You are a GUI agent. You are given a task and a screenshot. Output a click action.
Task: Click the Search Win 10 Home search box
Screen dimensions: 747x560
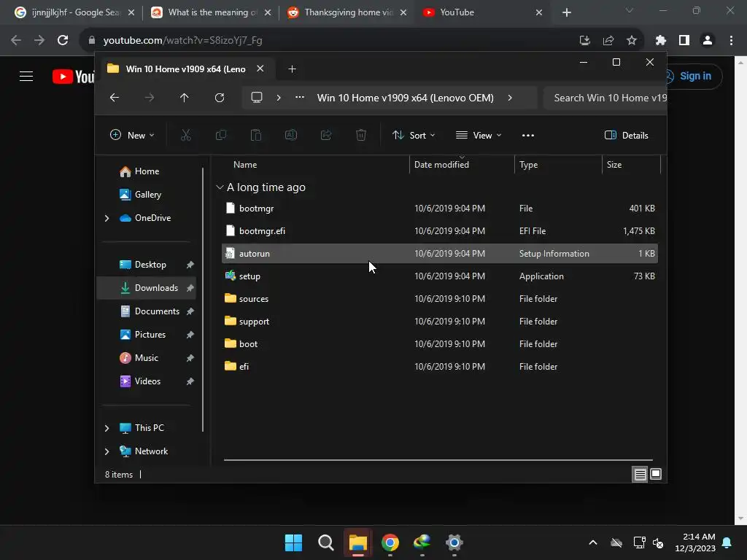605,98
